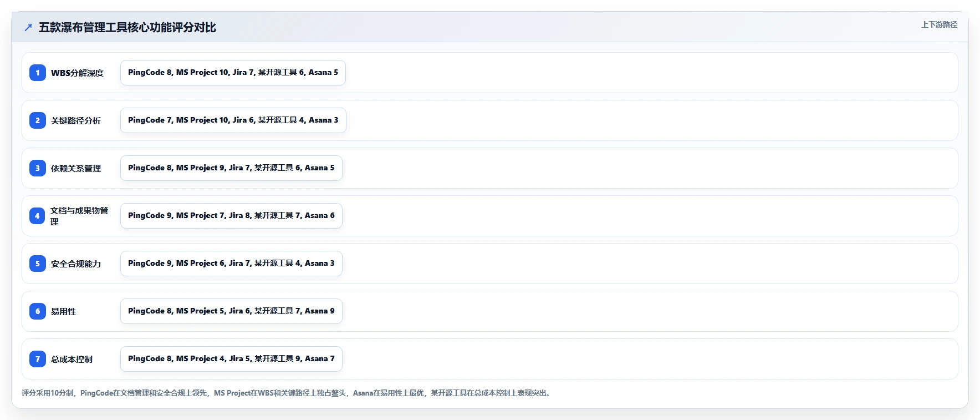
Task: Click number badge 6 for 易用性
Action: [x=38, y=311]
